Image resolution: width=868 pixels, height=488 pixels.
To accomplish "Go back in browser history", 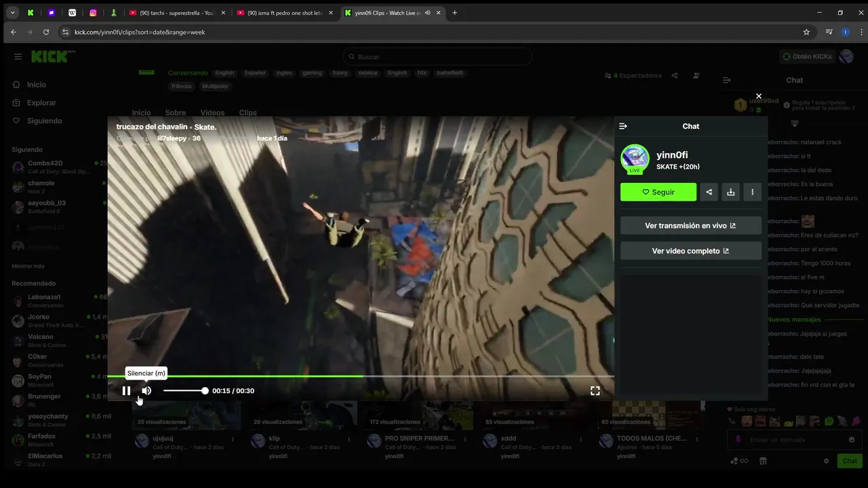I will (x=14, y=32).
